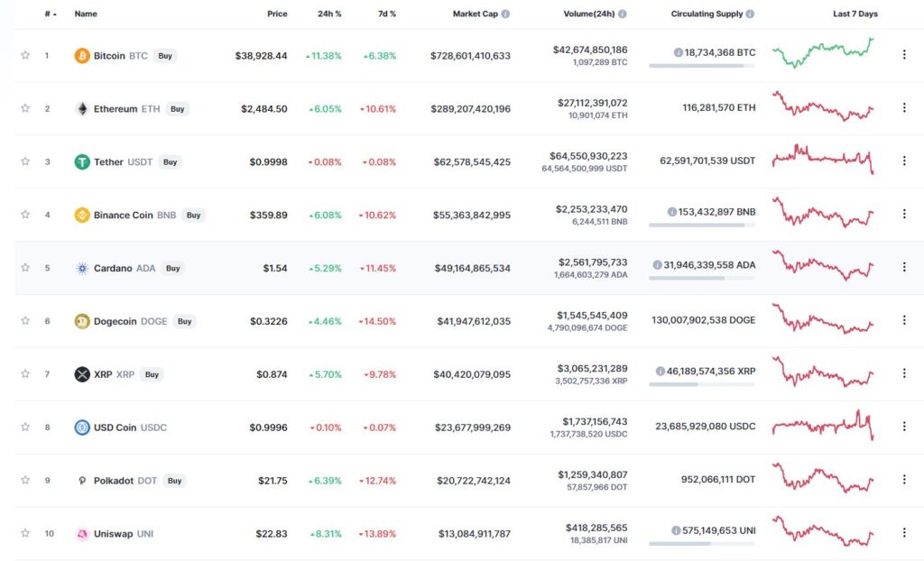The image size is (924, 561).
Task: Favorite Binance Coin with its star
Action: point(25,214)
